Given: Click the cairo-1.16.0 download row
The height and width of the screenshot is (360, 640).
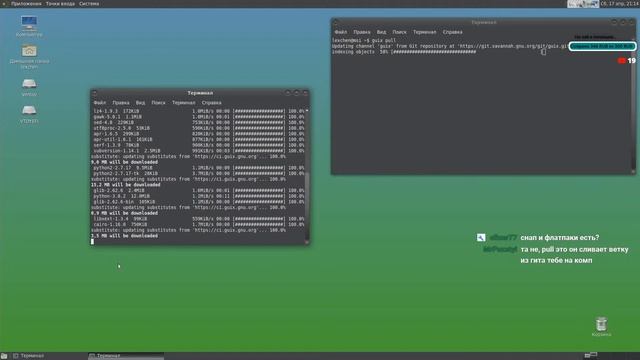Looking at the screenshot, I should click(x=199, y=224).
